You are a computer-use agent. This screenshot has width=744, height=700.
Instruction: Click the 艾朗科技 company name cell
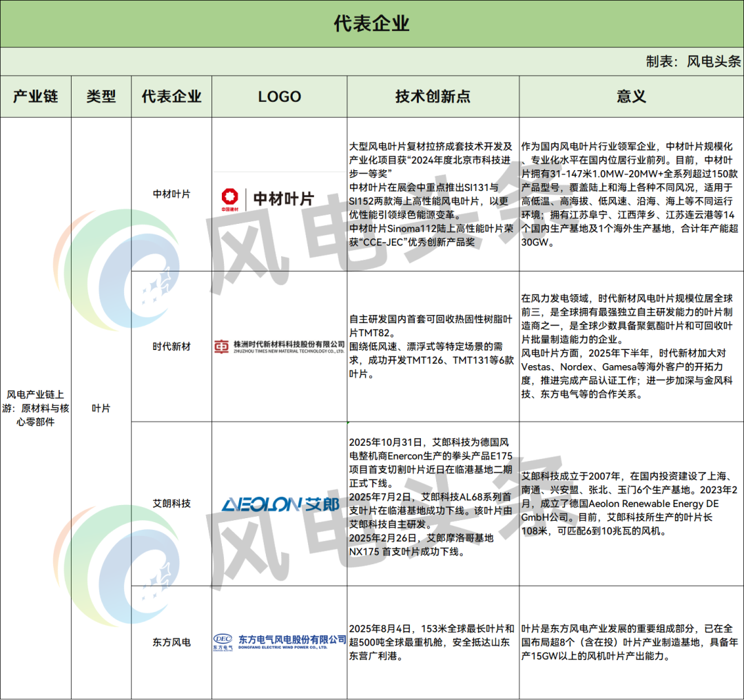[x=172, y=504]
